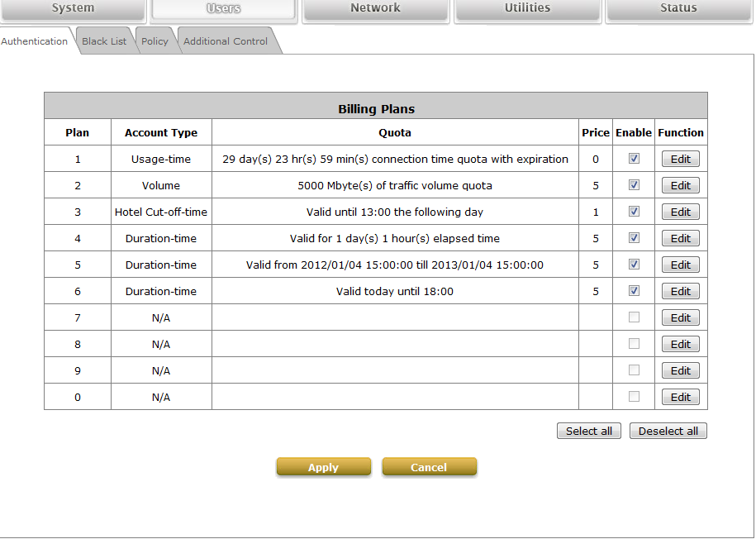Open the System main menu tab
This screenshot has height=539, width=756.
tap(73, 9)
